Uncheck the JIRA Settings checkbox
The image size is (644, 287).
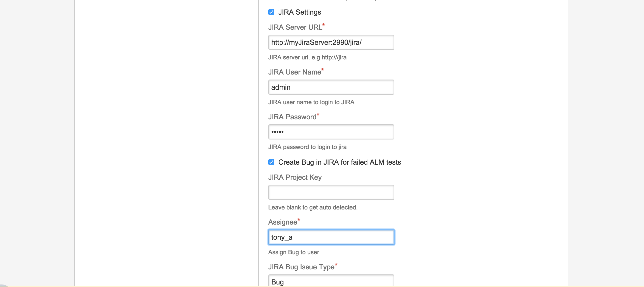(x=271, y=12)
